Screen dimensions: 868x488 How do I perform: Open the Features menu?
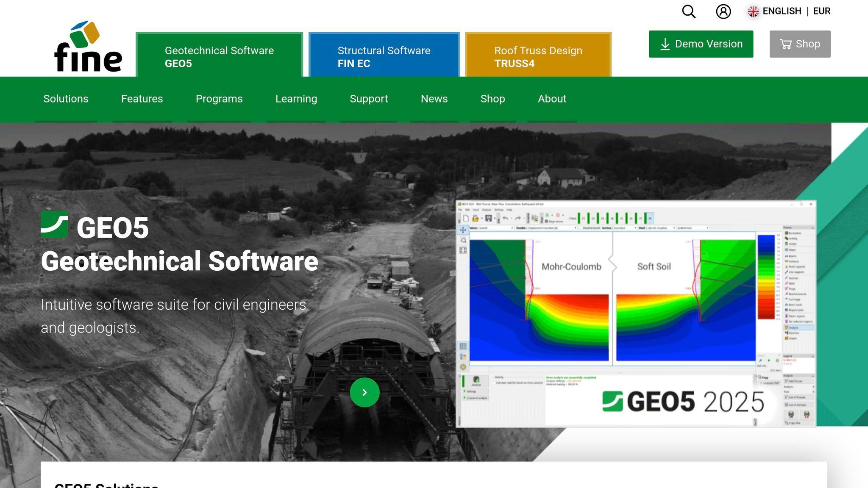142,99
